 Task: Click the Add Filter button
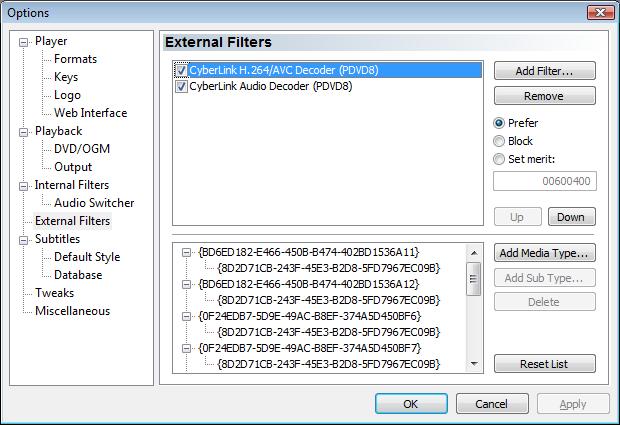[544, 71]
